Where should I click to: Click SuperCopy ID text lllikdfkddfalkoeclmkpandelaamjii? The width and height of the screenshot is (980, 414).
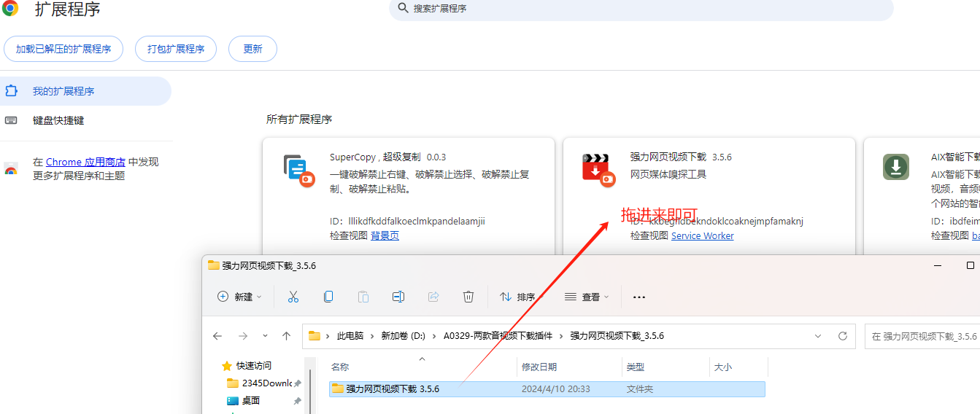(x=417, y=221)
